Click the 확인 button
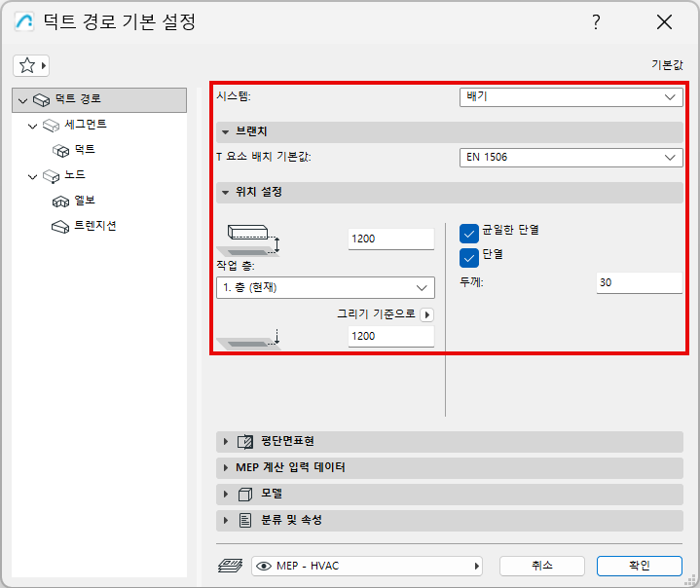 click(x=640, y=566)
